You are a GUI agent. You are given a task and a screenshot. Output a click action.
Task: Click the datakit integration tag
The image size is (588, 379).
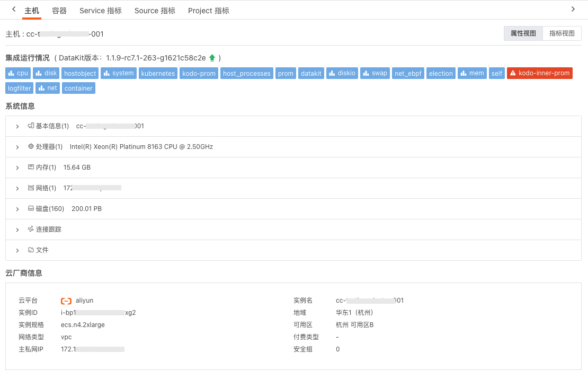(311, 73)
